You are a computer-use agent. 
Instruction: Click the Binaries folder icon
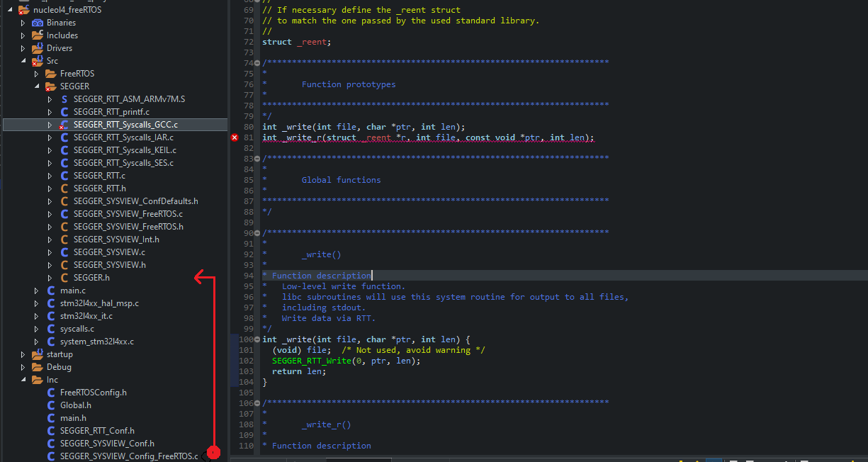click(x=38, y=23)
